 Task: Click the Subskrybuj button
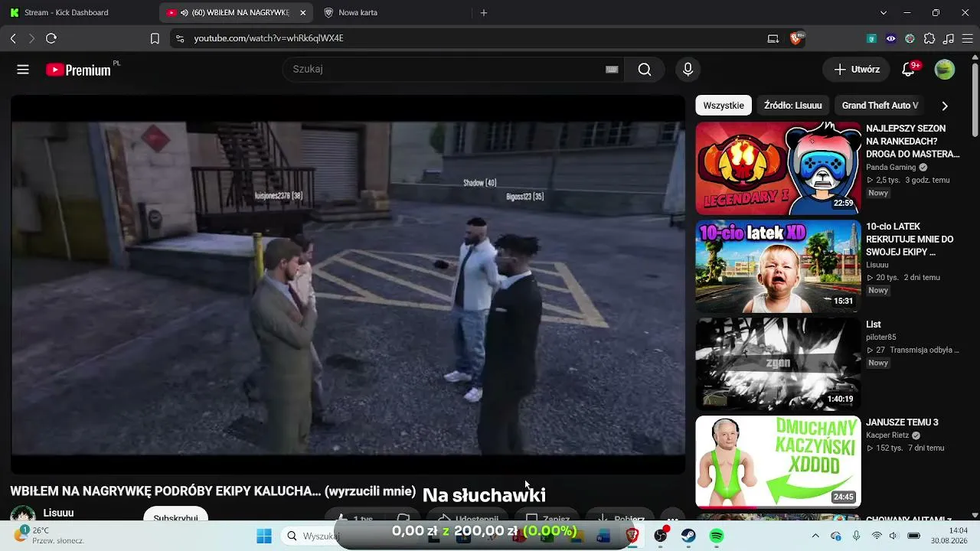coord(175,515)
